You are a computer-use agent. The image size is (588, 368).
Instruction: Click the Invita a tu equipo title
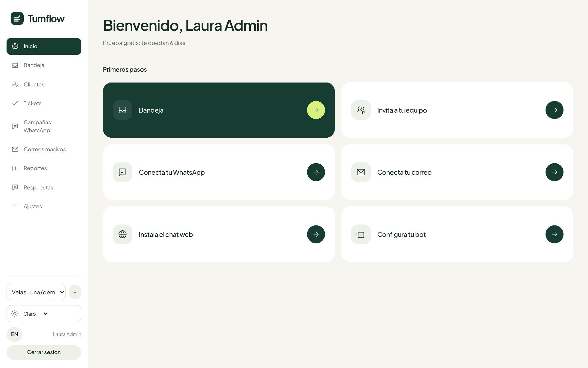(x=402, y=110)
